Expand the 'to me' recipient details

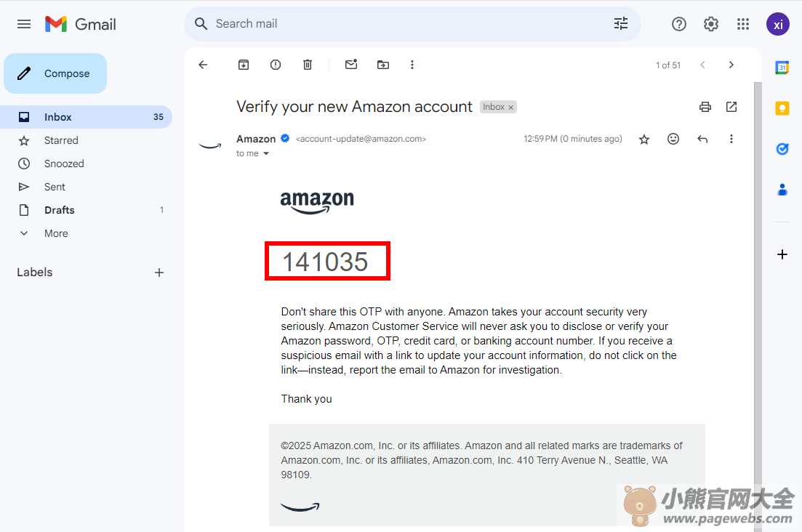click(x=266, y=154)
